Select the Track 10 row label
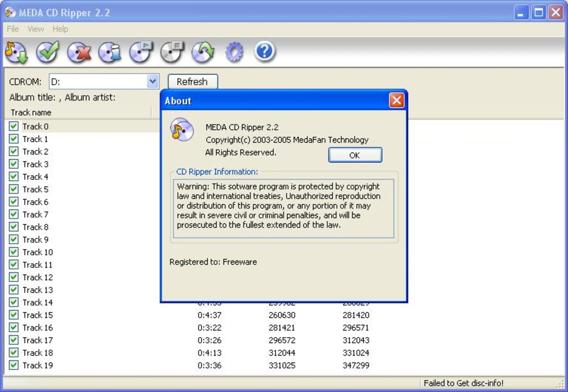Screen dimensions: 568x392 tap(38, 252)
